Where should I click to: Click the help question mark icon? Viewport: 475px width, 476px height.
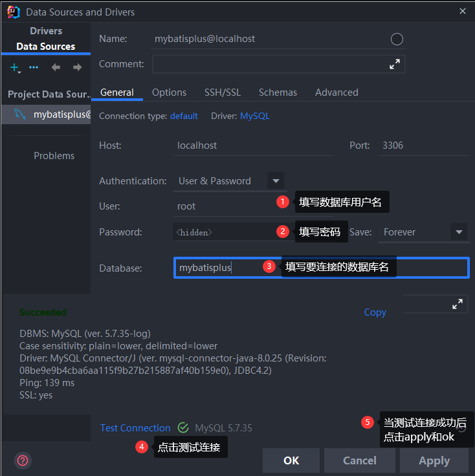tap(23, 460)
